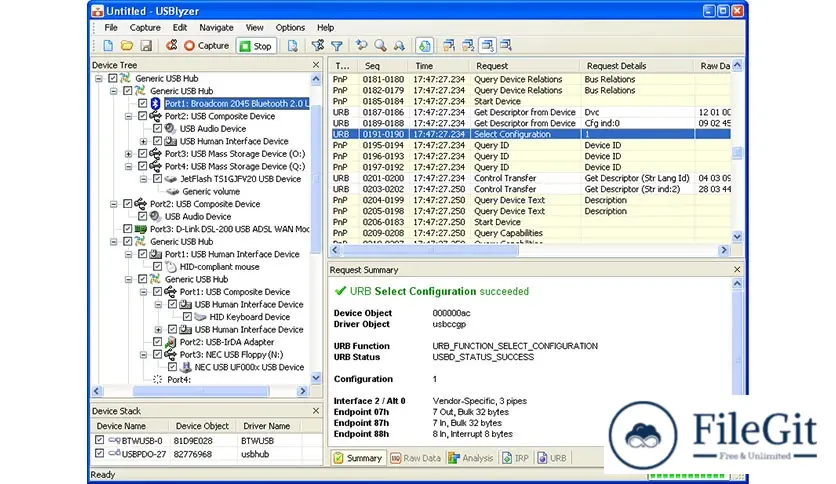Click the Open folder toolbar icon
The width and height of the screenshot is (836, 484).
(x=127, y=46)
